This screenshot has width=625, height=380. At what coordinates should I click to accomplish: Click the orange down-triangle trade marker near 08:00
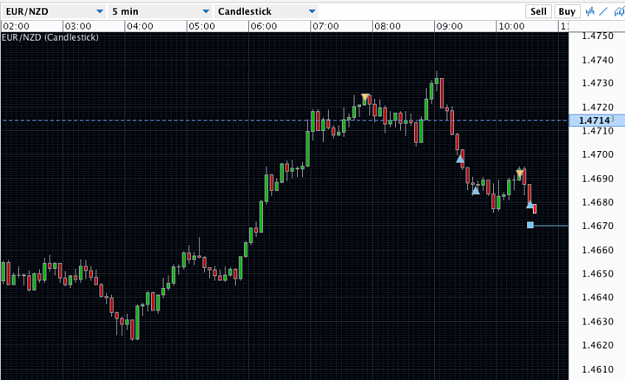366,97
